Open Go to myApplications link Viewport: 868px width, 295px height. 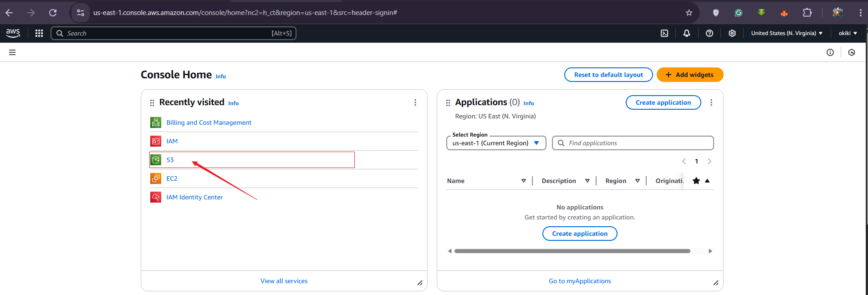point(580,281)
